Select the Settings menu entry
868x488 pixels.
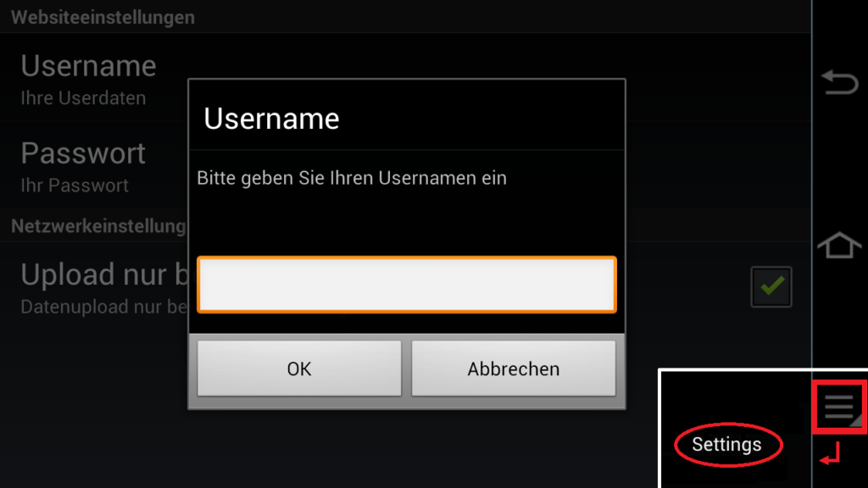tap(726, 444)
